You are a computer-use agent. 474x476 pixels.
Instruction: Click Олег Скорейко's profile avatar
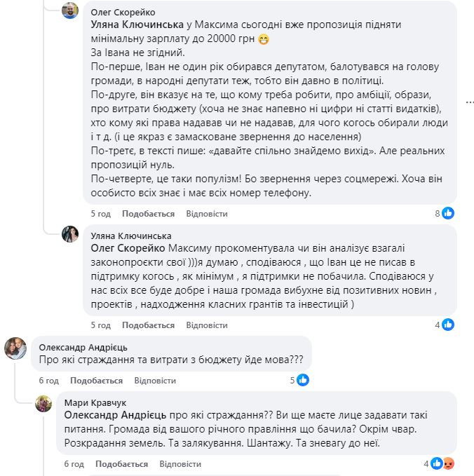[x=70, y=12]
